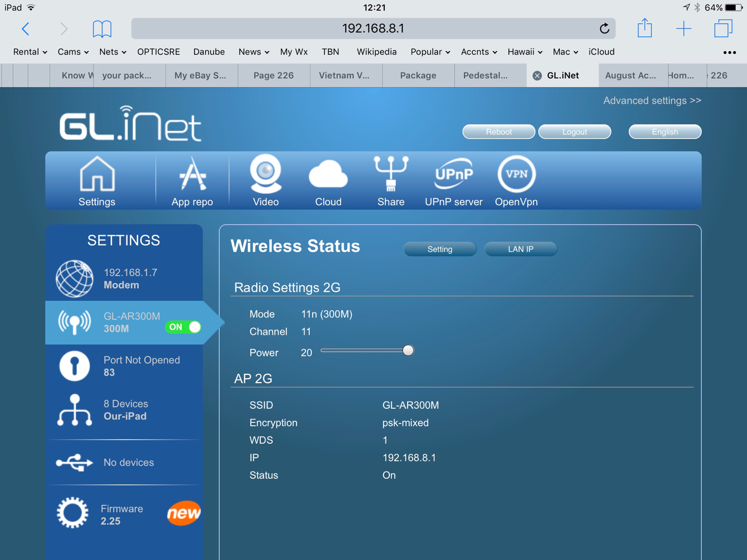Open the wireless Setting button
Image resolution: width=747 pixels, height=560 pixels.
coord(440,249)
